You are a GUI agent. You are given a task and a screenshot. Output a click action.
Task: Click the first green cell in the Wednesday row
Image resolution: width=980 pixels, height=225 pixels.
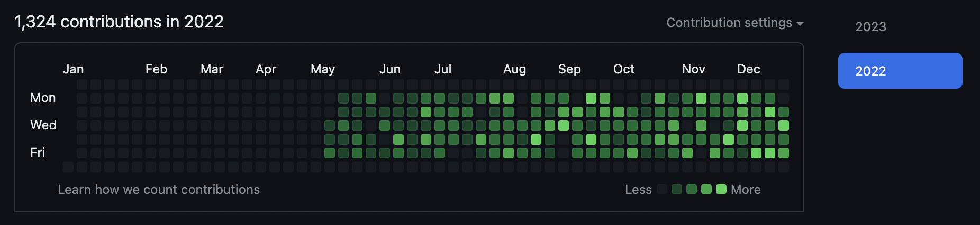(x=330, y=126)
